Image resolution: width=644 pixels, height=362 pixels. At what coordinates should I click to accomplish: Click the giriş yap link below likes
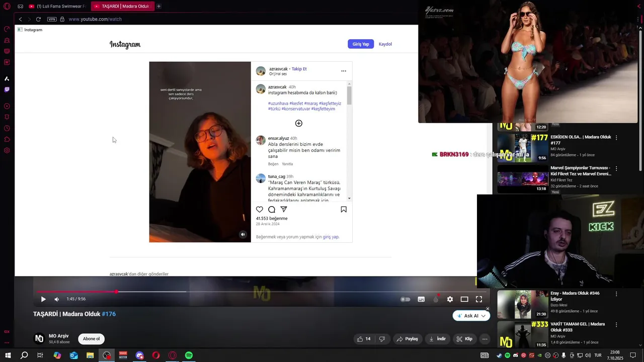[331, 237]
